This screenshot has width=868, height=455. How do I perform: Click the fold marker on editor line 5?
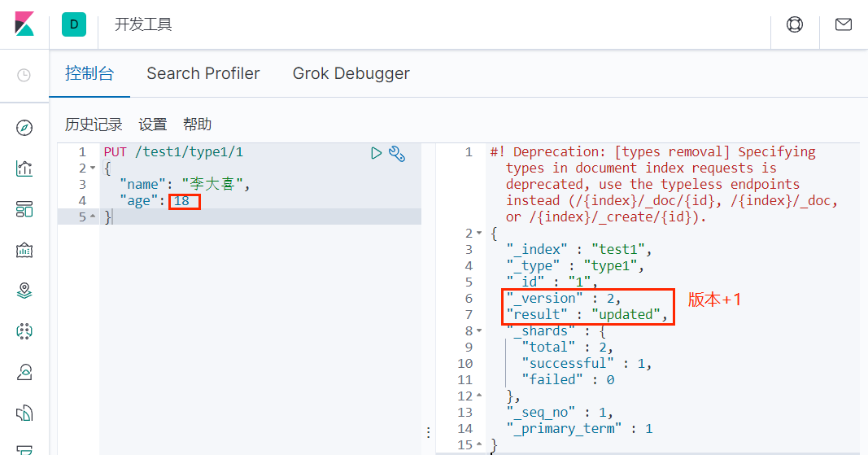point(93,217)
